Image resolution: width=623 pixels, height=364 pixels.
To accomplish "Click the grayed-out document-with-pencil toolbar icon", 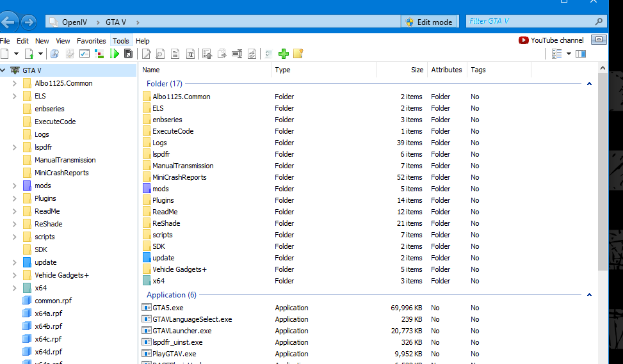I will click(x=70, y=54).
